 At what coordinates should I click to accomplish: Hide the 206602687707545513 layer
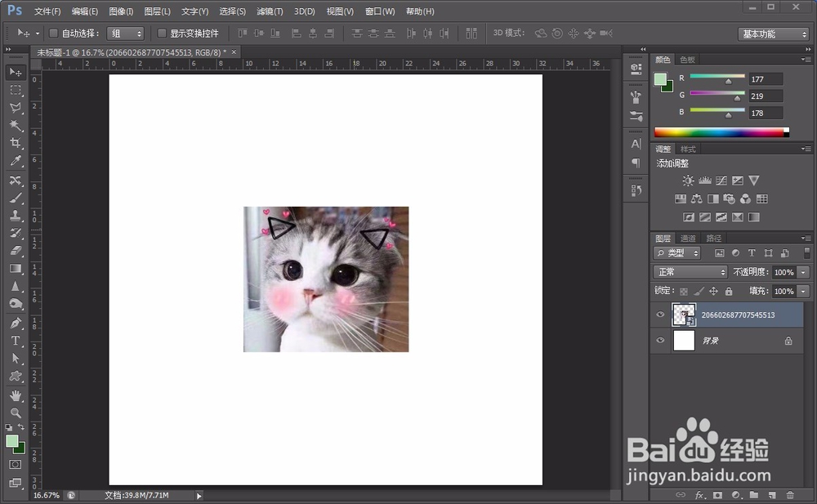coord(660,314)
